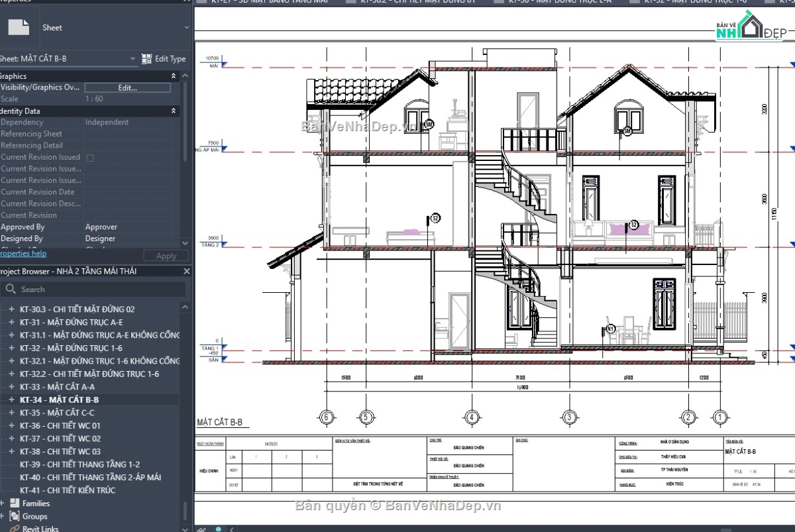Screen dimensions: 795x532
Task: Open the Properties help link
Action: [x=23, y=254]
